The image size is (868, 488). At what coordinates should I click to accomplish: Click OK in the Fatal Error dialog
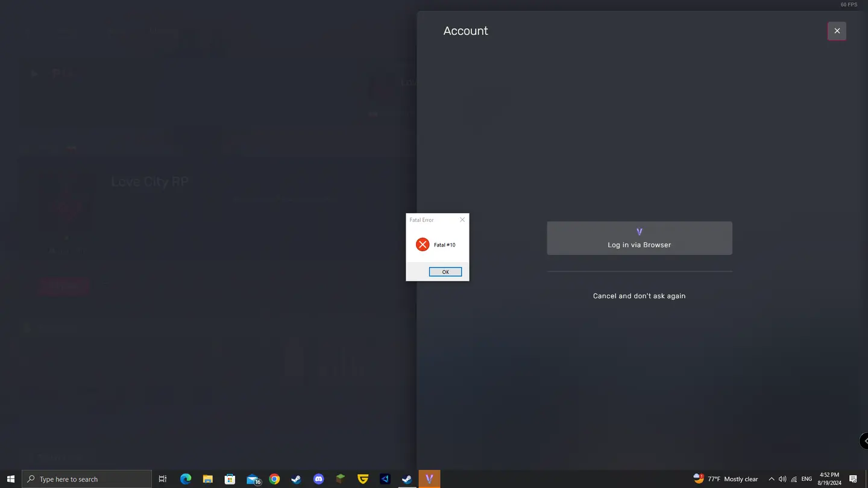point(445,272)
